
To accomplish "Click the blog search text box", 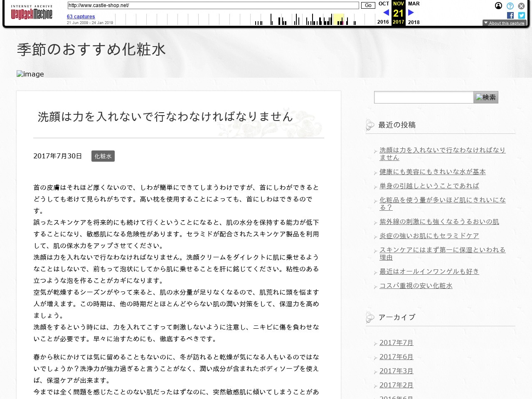I will [424, 97].
